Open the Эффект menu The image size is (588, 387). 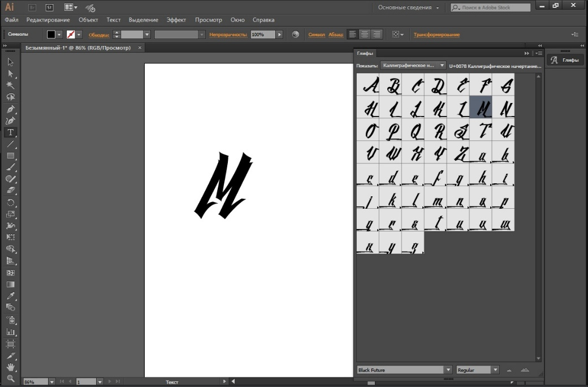pyautogui.click(x=176, y=20)
